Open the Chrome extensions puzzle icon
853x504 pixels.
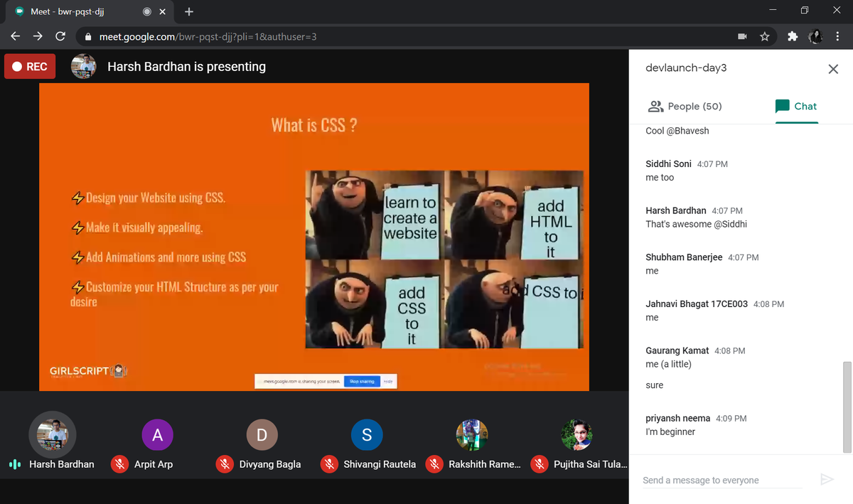click(x=793, y=36)
